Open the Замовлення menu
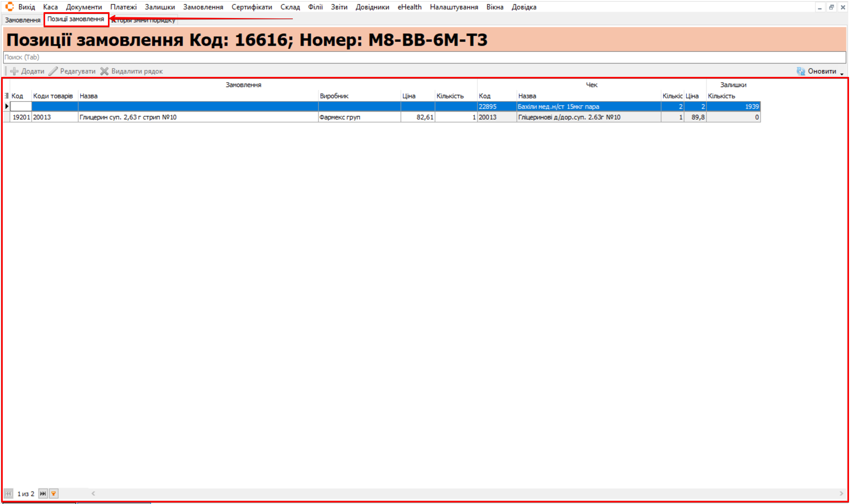This screenshot has width=851, height=504. pos(203,7)
